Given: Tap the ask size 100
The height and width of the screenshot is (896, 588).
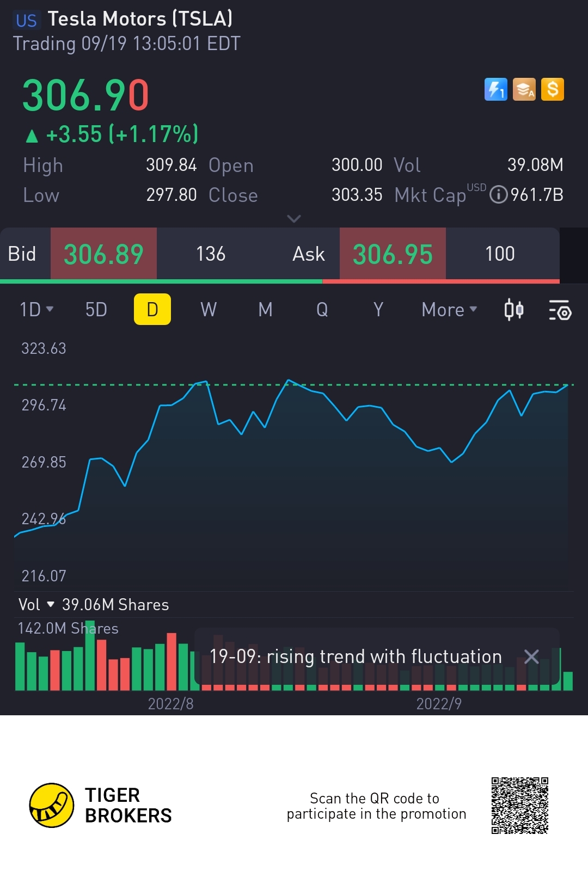Looking at the screenshot, I should pyautogui.click(x=500, y=254).
